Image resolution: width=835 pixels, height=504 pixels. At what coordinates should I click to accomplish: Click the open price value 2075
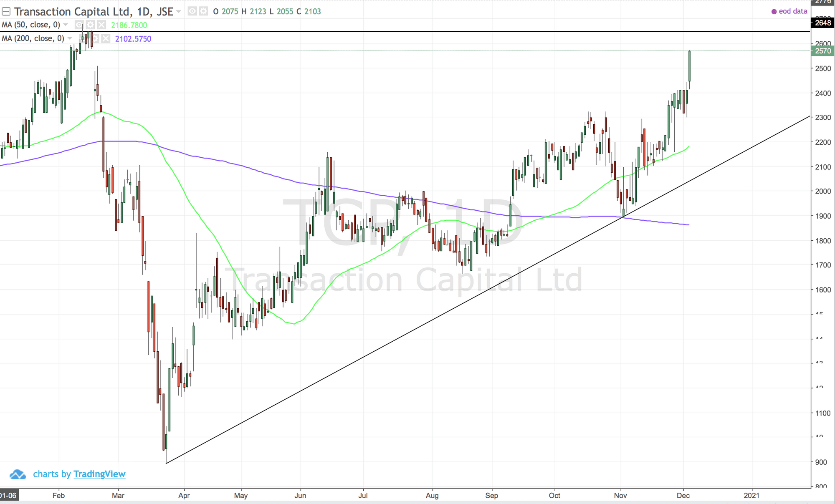(x=230, y=12)
